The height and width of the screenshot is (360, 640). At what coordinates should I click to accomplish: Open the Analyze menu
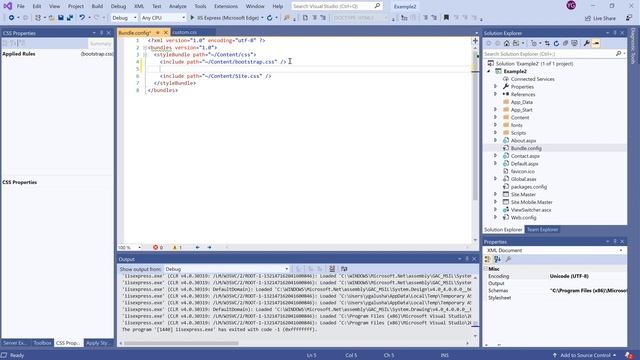(x=178, y=6)
